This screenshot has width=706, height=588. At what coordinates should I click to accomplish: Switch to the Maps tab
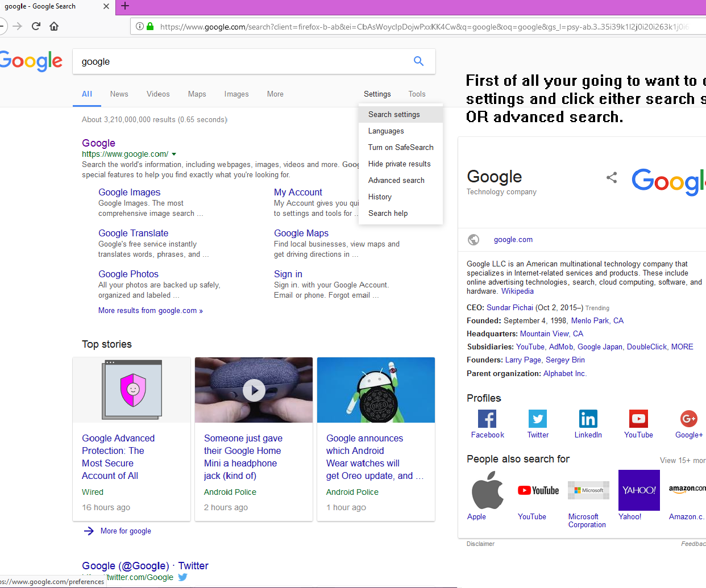197,94
